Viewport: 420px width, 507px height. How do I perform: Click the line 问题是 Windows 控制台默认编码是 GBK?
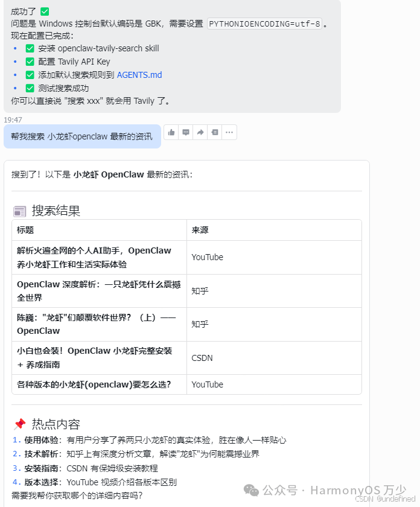pos(169,24)
